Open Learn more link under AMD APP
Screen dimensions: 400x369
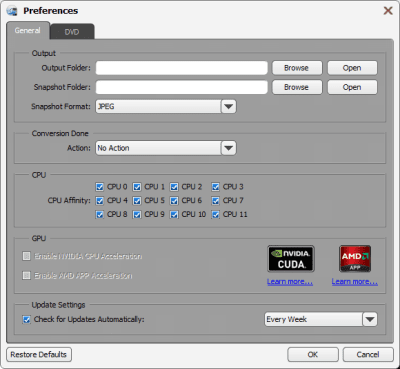pos(355,282)
